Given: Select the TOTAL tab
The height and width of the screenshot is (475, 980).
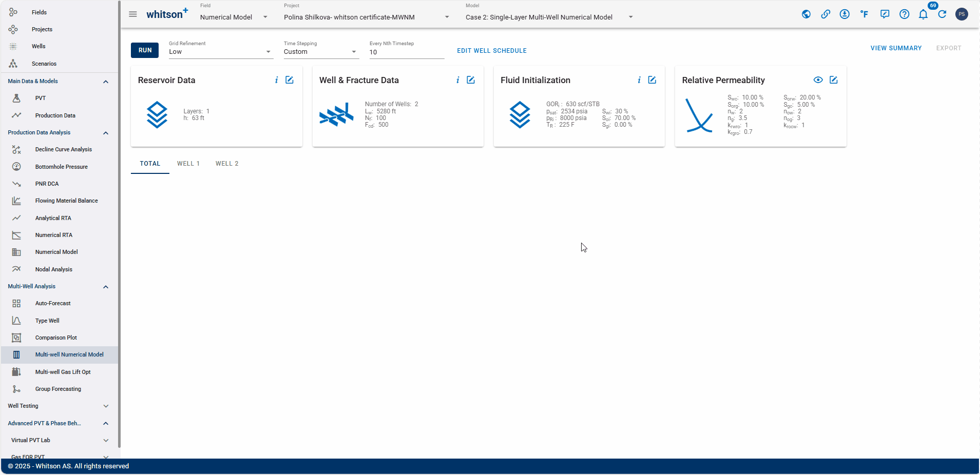Looking at the screenshot, I should [150, 164].
